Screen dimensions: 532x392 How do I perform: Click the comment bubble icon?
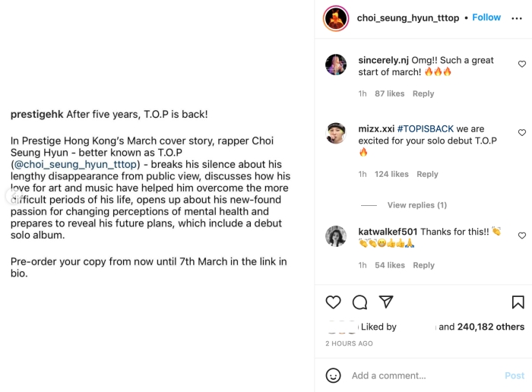[359, 302]
